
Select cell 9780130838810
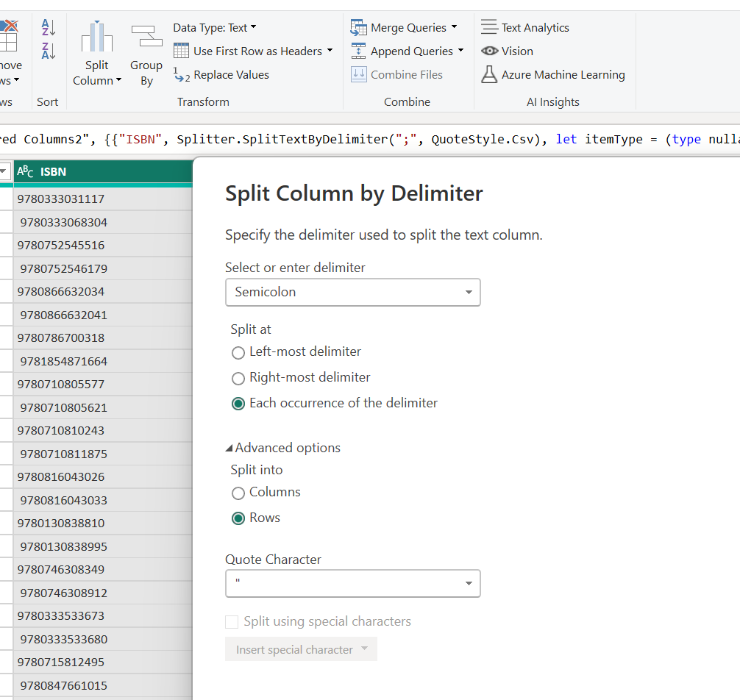[103, 523]
